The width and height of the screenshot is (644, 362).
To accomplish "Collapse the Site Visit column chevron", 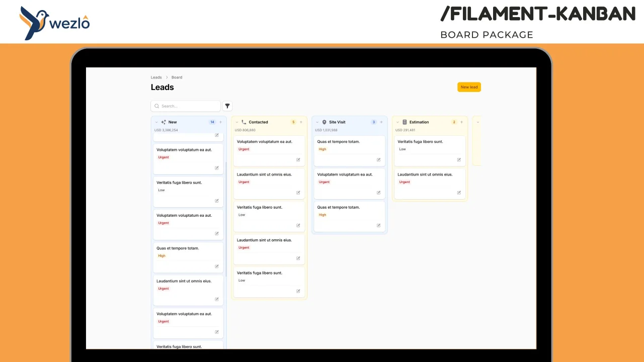I will pyautogui.click(x=317, y=122).
